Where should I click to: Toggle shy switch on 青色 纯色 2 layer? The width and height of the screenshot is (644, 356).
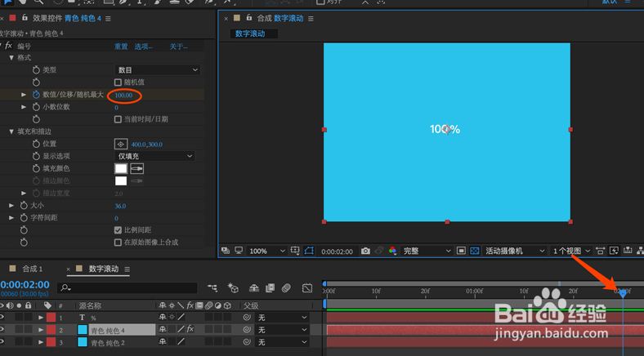[163, 341]
